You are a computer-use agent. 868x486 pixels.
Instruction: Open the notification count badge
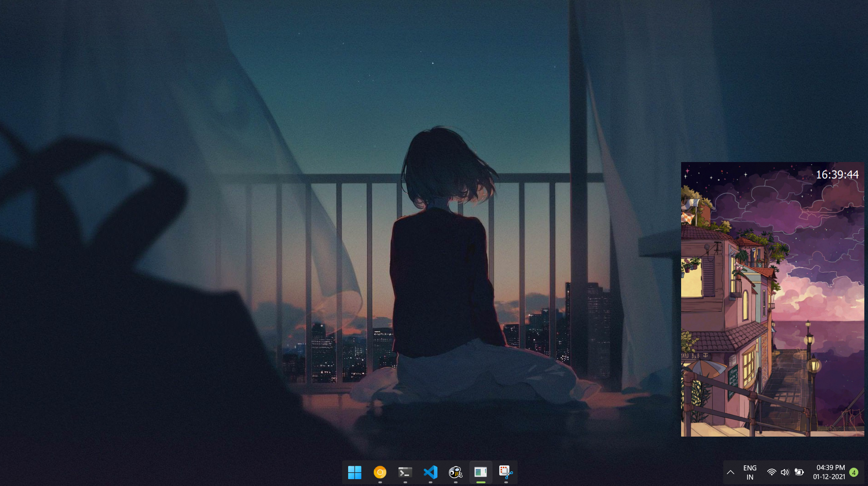(854, 472)
